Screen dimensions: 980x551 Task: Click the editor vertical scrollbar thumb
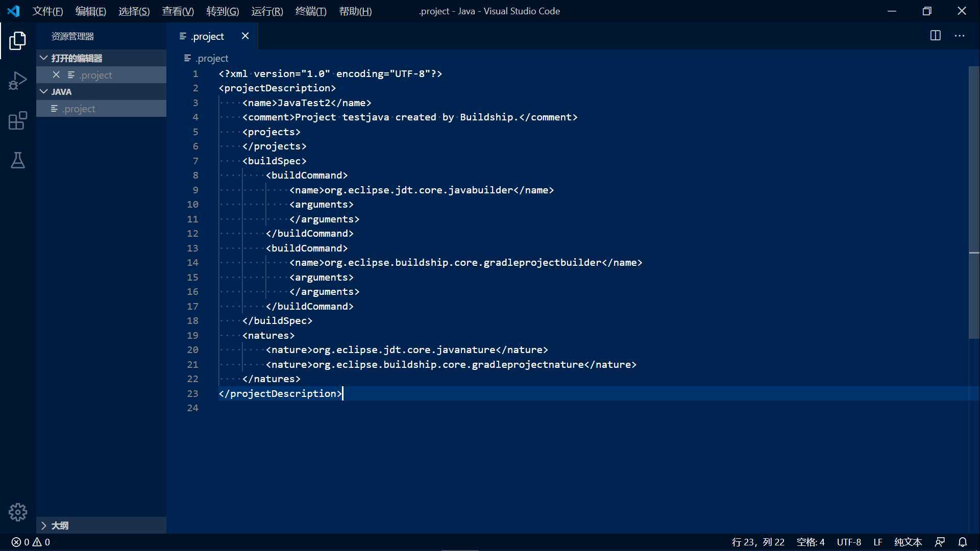tap(974, 202)
